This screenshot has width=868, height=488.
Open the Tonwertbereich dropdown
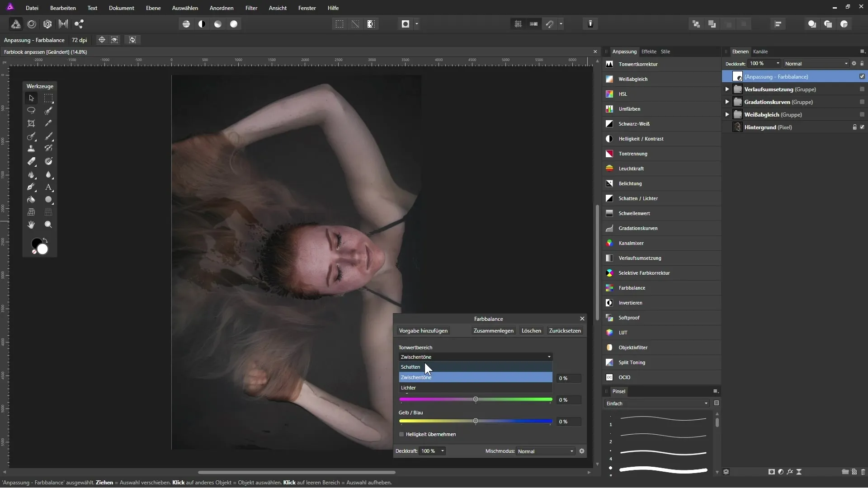(476, 357)
